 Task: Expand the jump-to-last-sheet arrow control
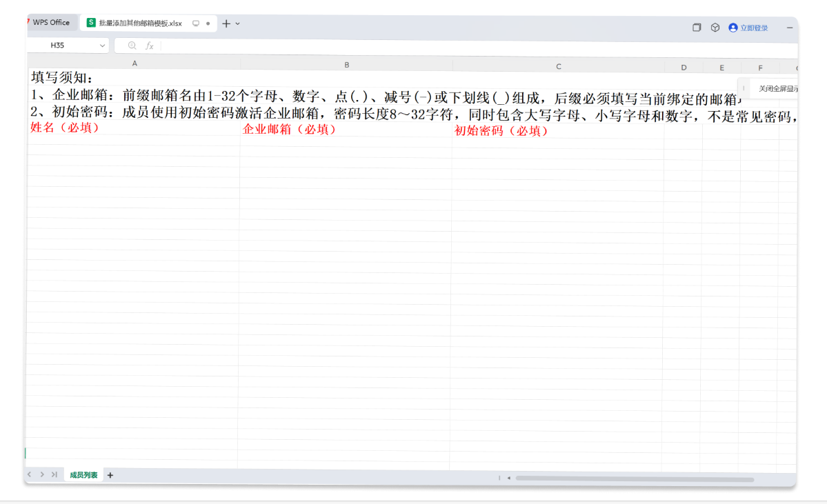coord(54,474)
